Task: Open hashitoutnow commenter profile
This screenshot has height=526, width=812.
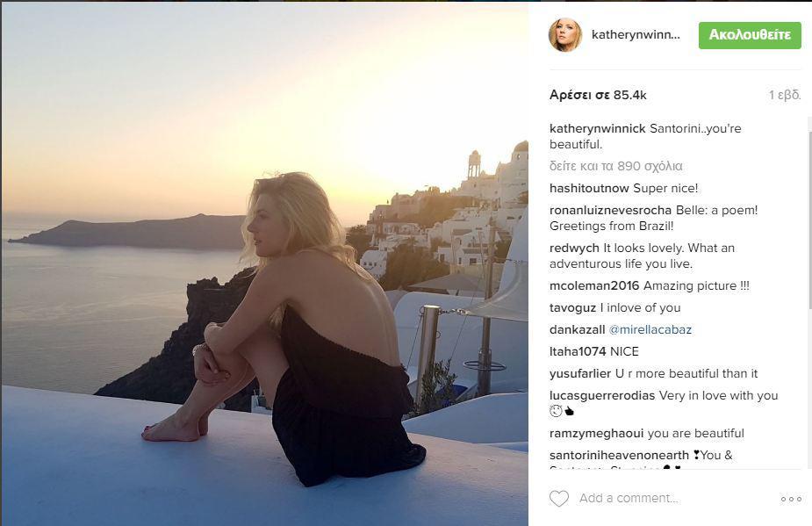Action: pyautogui.click(x=589, y=188)
